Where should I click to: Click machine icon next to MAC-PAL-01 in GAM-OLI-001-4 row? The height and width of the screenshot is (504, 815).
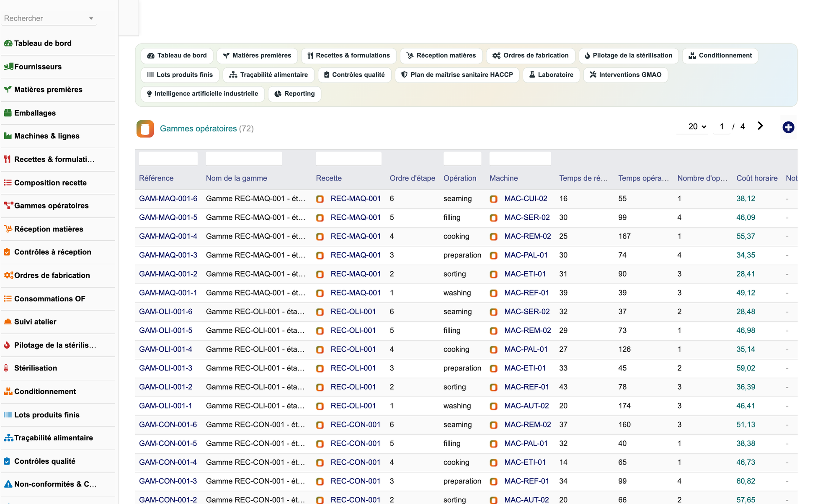pyautogui.click(x=493, y=350)
